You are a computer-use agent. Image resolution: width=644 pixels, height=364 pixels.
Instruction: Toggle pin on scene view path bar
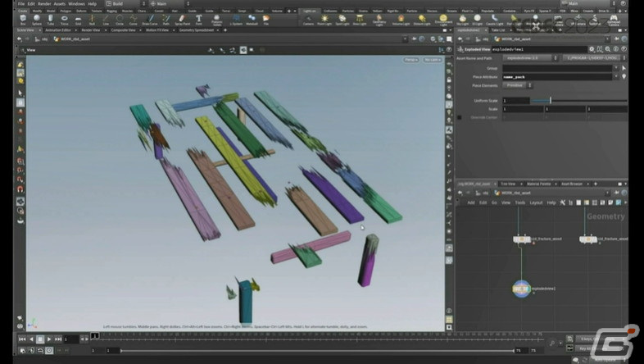point(415,39)
